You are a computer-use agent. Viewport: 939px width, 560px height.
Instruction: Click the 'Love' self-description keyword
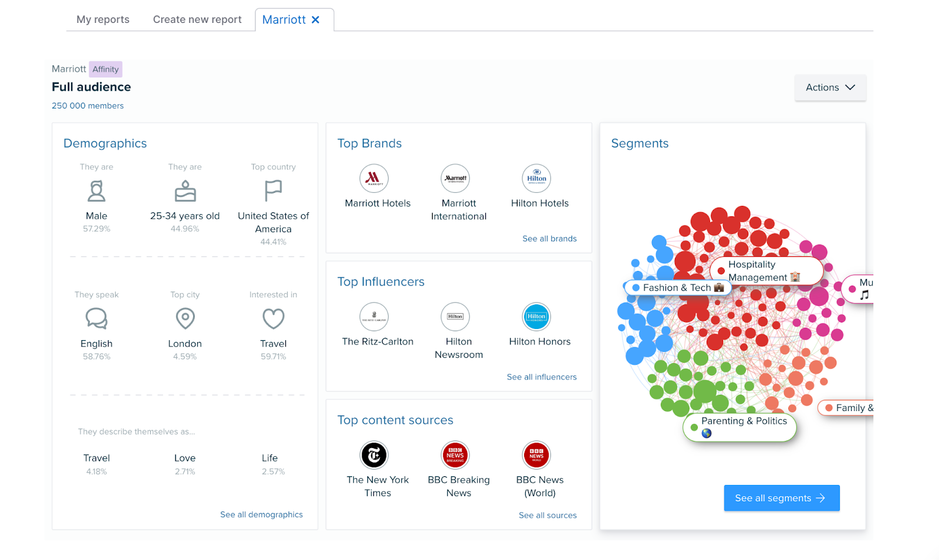tap(185, 458)
